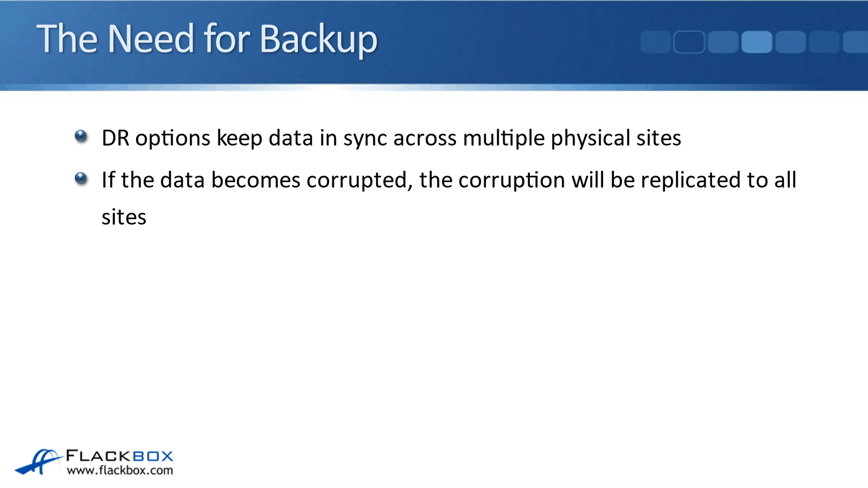Click the "DR" abbreviation in first bullet
Viewport: 868px width, 488px height.
pyautogui.click(x=115, y=138)
